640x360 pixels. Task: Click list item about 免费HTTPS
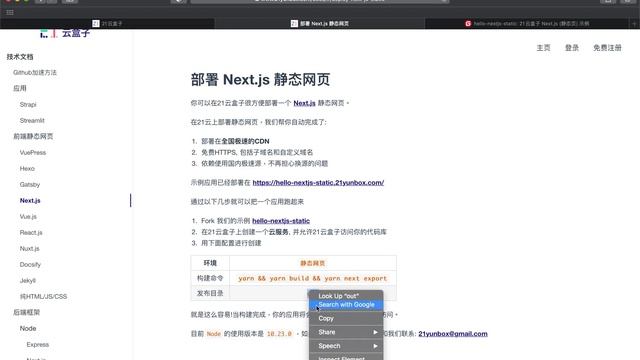(257, 152)
